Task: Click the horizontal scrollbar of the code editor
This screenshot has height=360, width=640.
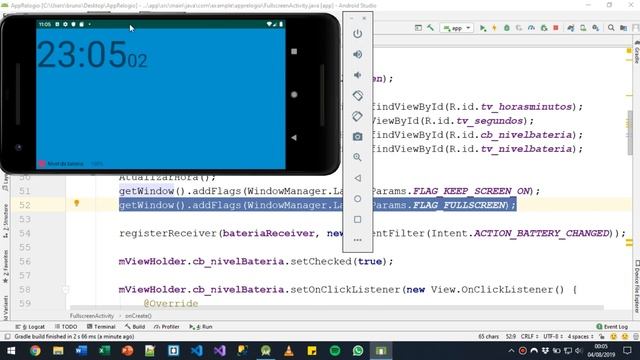Action: tap(337, 307)
